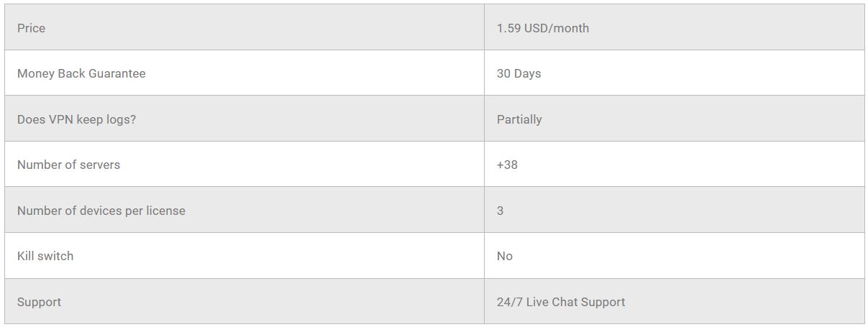The height and width of the screenshot is (327, 868).
Task: Select the 24/7 Live Chat Support value
Action: (561, 302)
